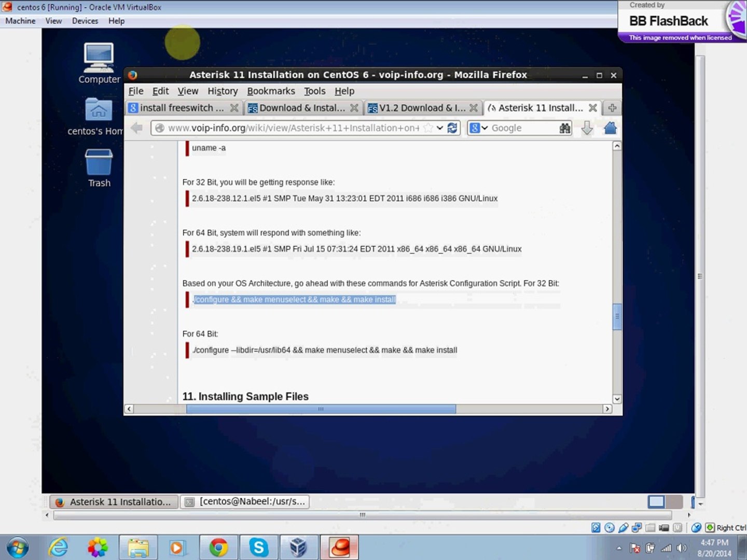Open volume speaker tray icon

click(x=682, y=548)
